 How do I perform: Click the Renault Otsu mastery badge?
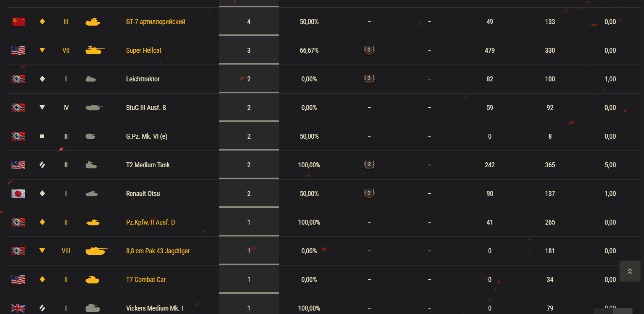pos(369,193)
